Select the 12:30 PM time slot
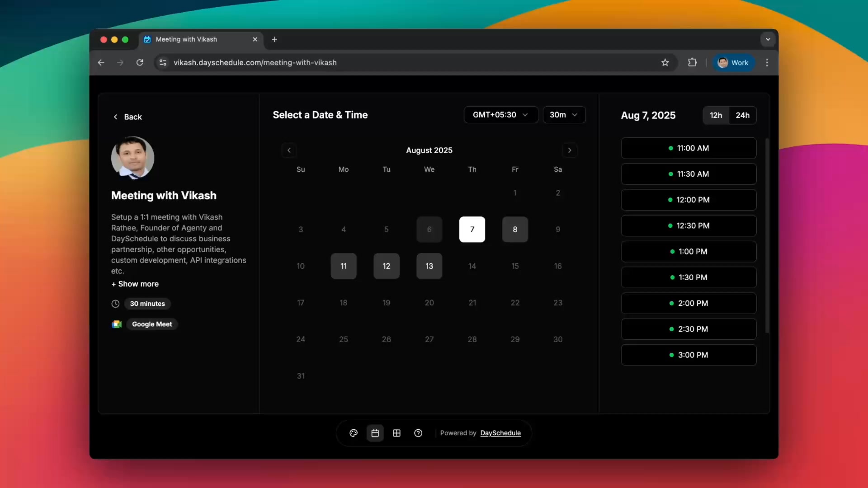 point(689,225)
